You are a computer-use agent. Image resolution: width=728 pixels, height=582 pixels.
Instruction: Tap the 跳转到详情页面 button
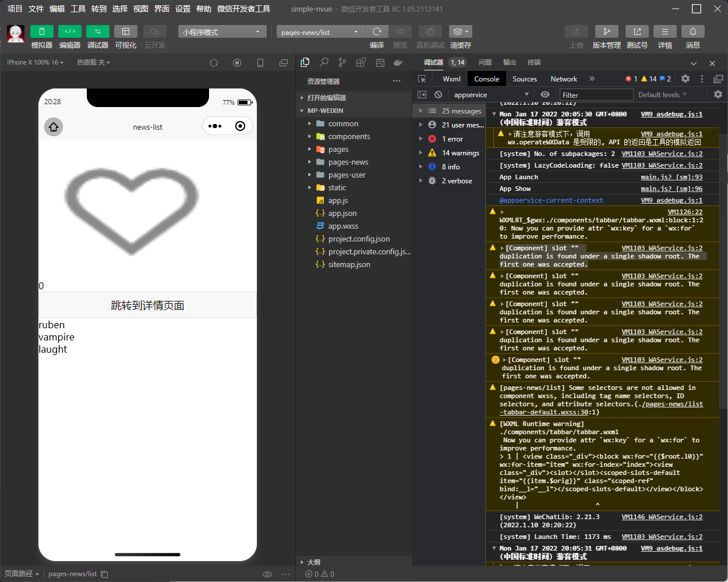[x=147, y=306]
